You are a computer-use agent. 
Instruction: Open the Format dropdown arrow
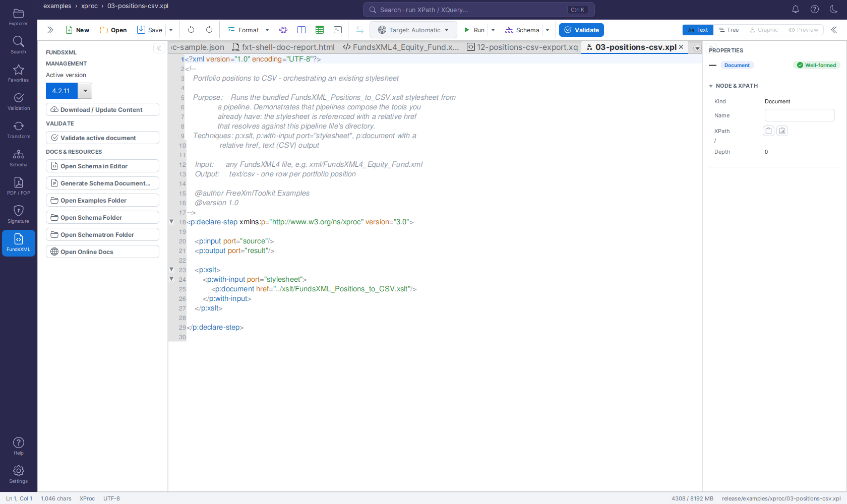click(267, 30)
